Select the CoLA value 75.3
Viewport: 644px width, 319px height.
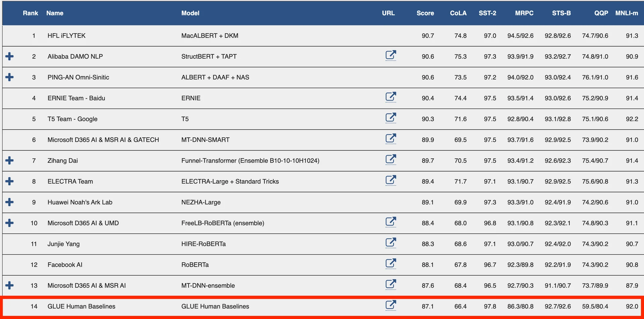point(461,56)
